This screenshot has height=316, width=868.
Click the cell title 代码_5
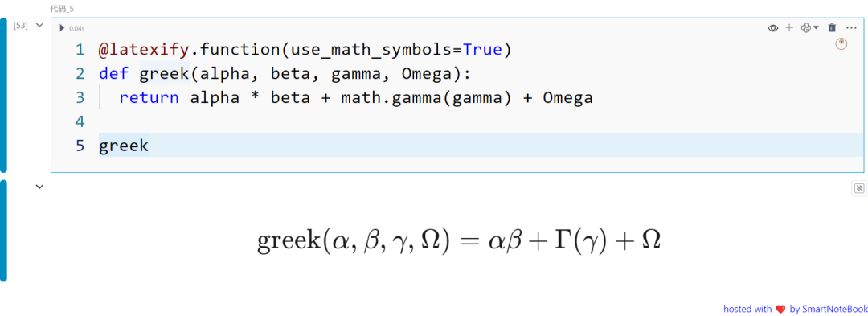tap(61, 9)
